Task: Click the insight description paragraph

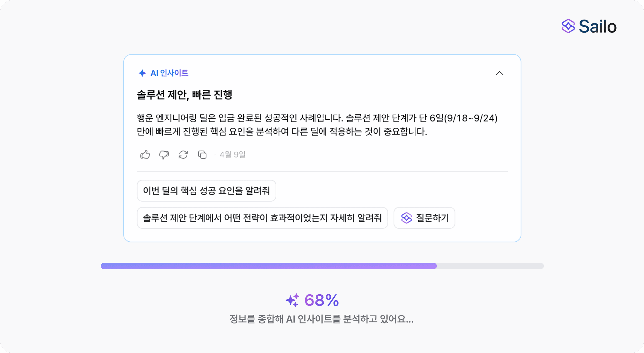Action: pos(317,125)
